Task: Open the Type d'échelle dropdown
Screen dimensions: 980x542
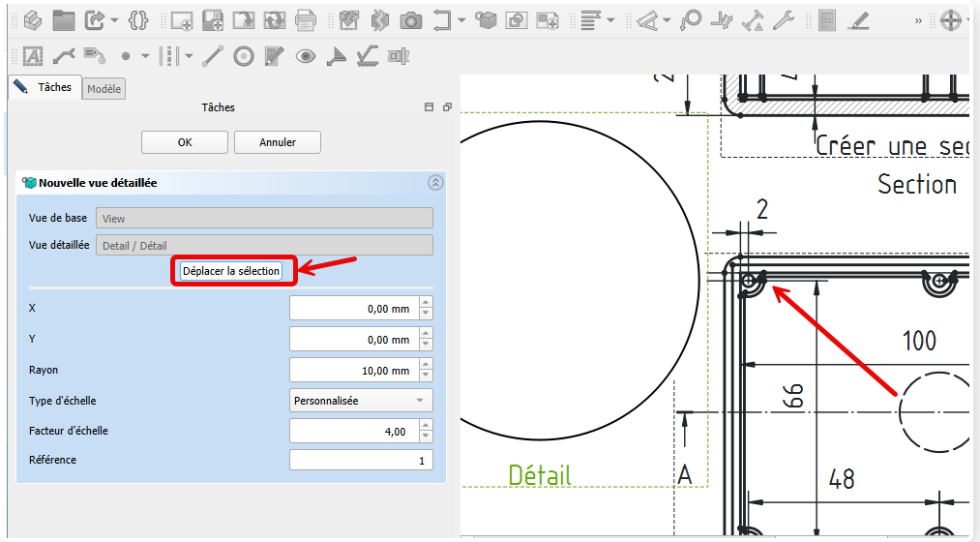Action: pyautogui.click(x=361, y=401)
